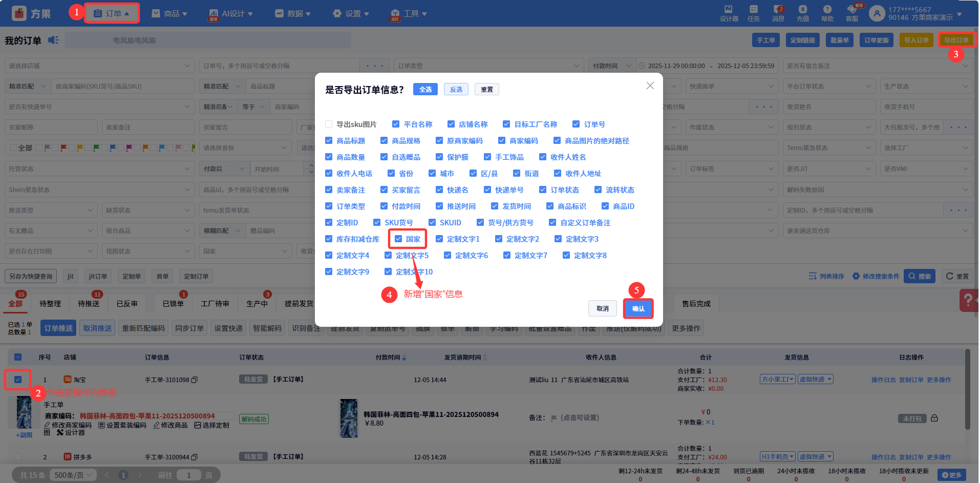Toggle the 自定义订单备注 checkbox
The width and height of the screenshot is (980, 483).
tap(552, 223)
